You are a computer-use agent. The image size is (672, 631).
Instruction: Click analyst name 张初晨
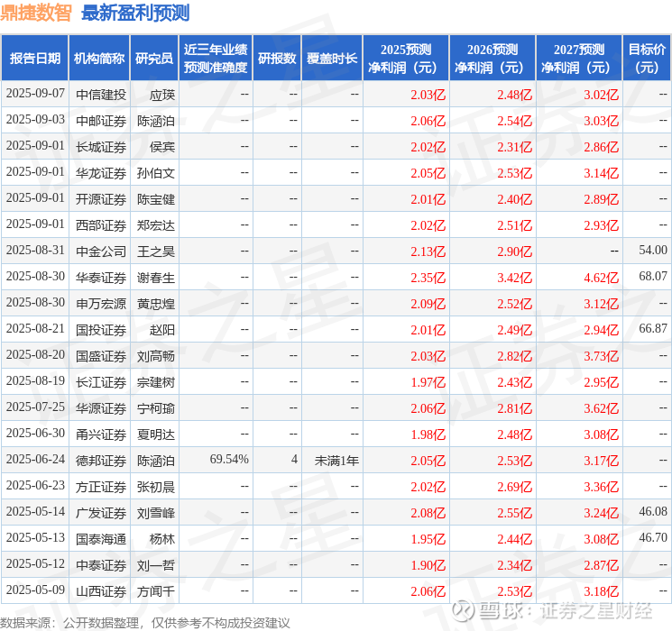[156, 487]
